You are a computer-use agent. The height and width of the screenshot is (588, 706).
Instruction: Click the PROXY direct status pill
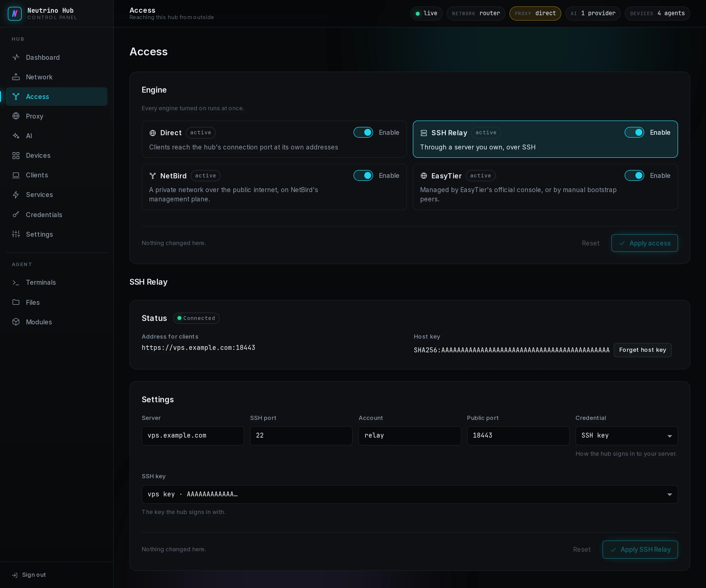535,13
